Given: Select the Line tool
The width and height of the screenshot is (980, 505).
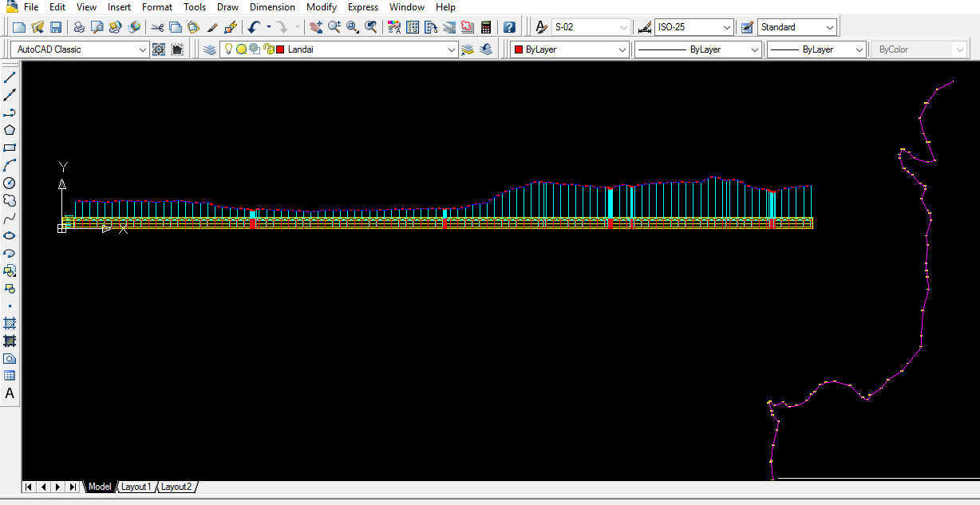Looking at the screenshot, I should tap(10, 77).
